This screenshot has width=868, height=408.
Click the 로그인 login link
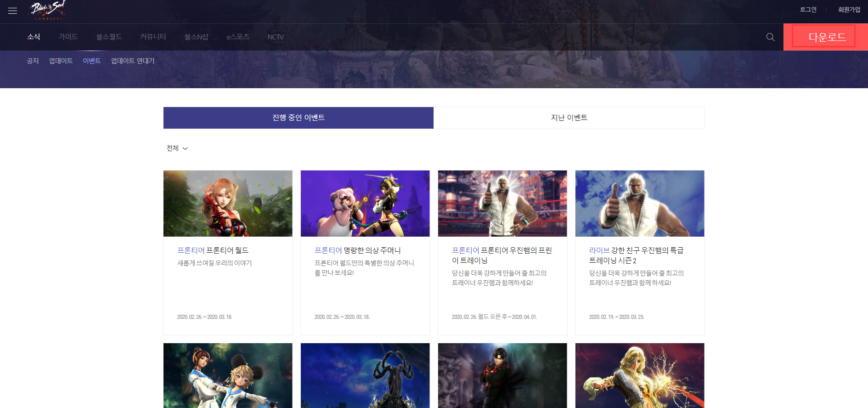tap(808, 10)
